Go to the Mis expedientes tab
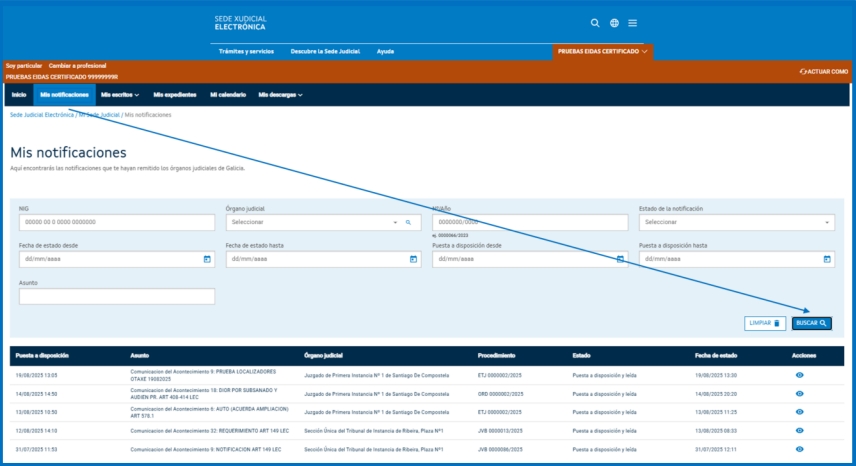Screen dimensions: 856x466 point(174,94)
